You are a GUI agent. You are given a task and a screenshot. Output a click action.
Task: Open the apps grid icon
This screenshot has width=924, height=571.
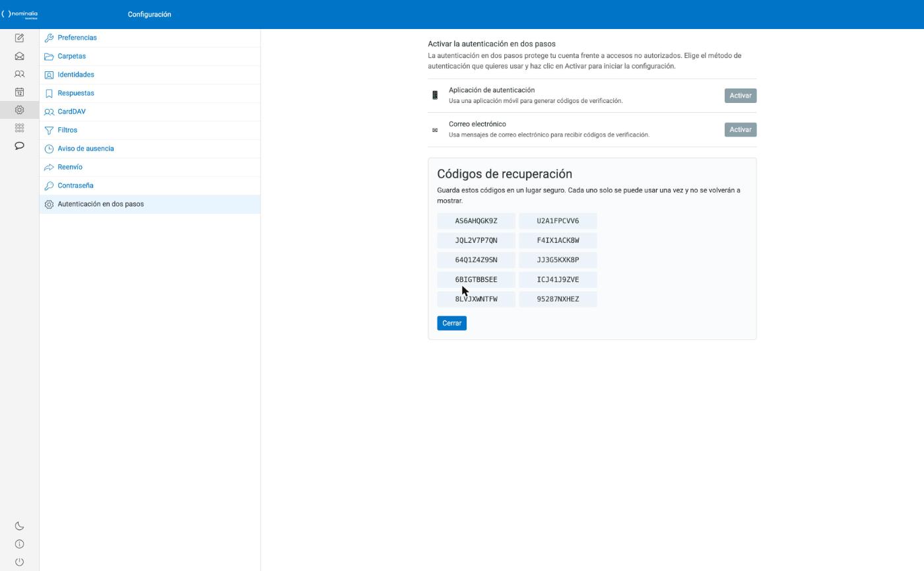(19, 127)
